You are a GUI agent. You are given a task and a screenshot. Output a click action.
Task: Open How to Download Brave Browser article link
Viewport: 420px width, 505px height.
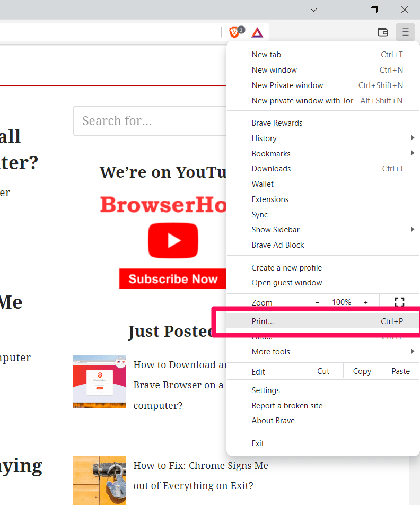[180, 385]
